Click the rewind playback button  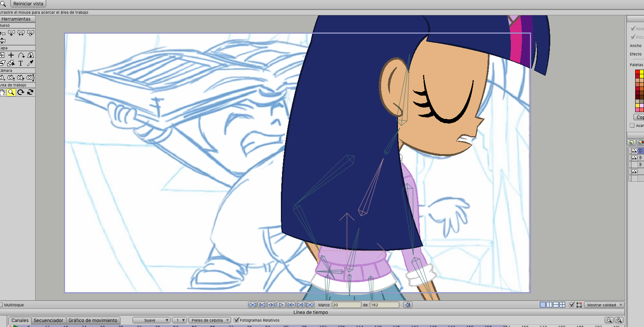click(x=272, y=305)
